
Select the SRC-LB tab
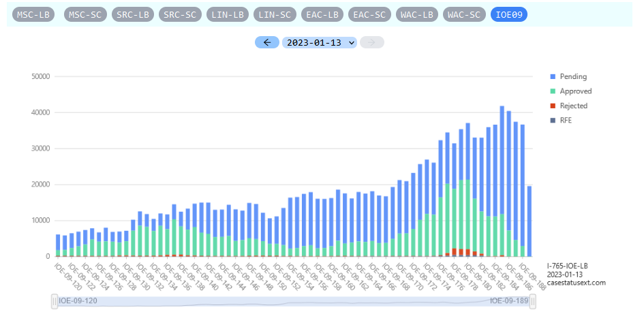point(133,14)
